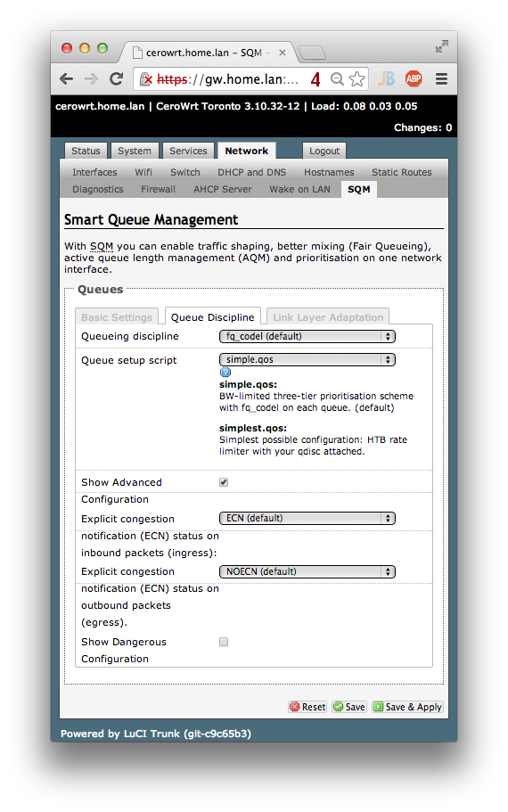
Task: Click the Reset button
Action: (x=307, y=707)
